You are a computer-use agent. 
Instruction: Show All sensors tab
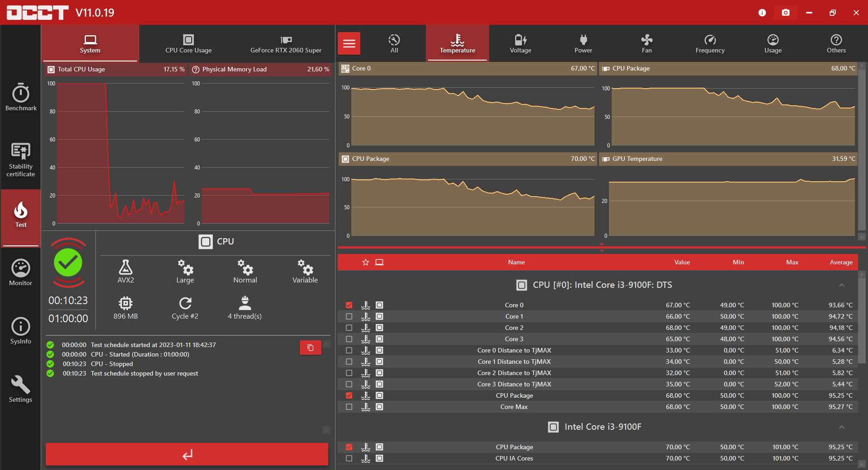click(x=394, y=43)
